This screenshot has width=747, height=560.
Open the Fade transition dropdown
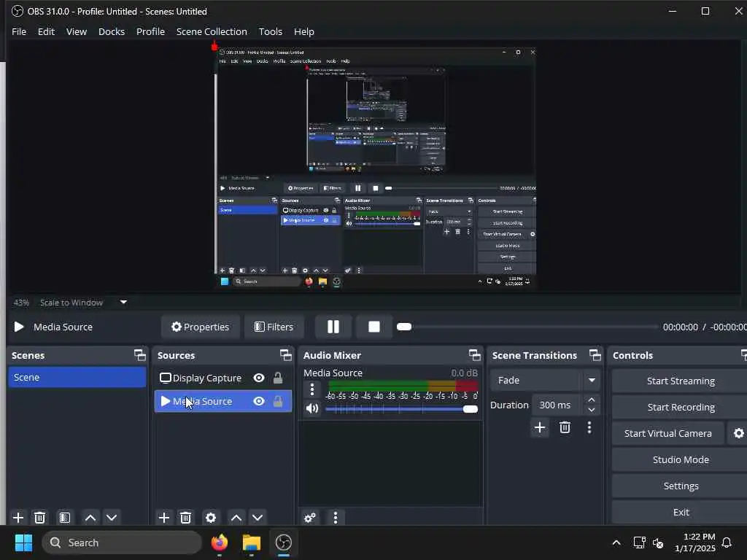pyautogui.click(x=544, y=380)
